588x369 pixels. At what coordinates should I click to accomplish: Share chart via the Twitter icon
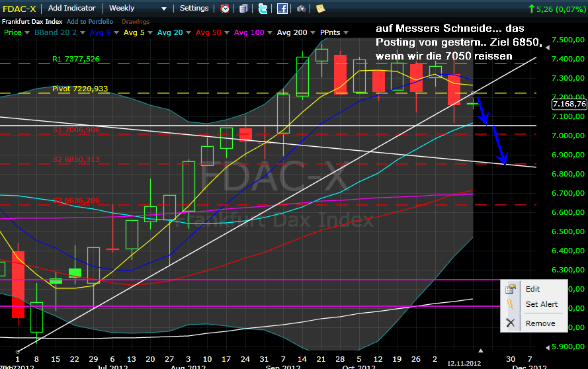click(263, 8)
